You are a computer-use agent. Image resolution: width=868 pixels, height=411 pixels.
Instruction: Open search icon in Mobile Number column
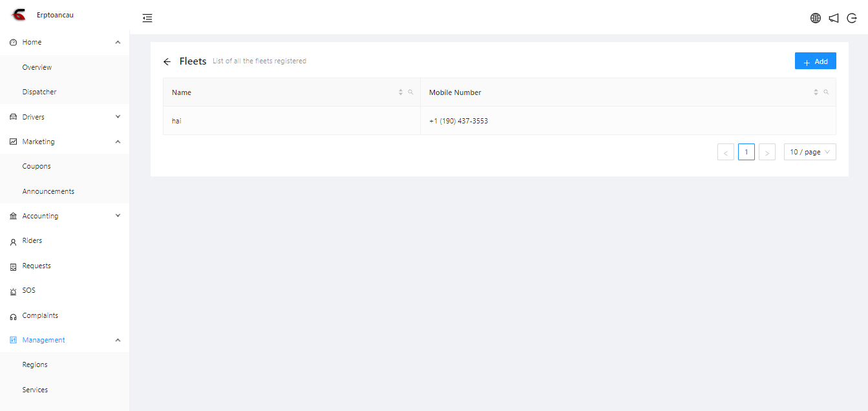[x=826, y=92]
